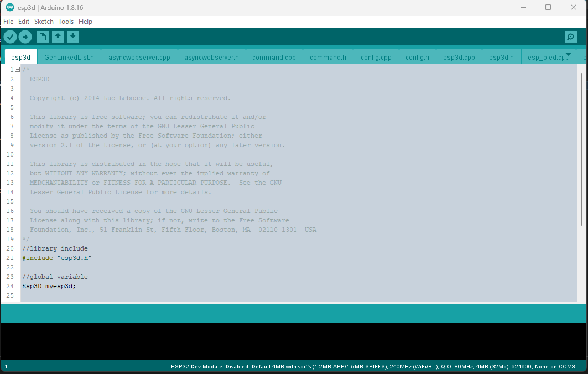Screen dimensions: 588x374
Task: Click line 24 declaring Esp3D myesp3d
Action: click(x=49, y=286)
